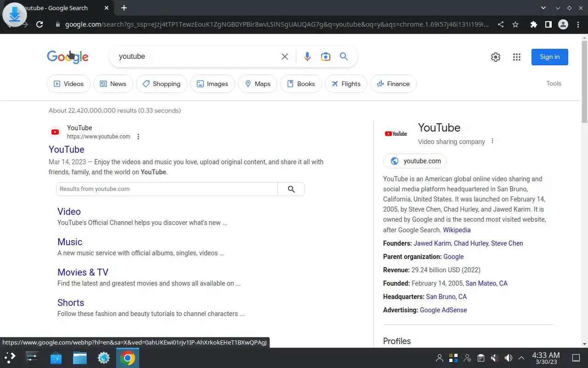Click the youtube.com website chip
Viewport: 588px width, 368px height.
(x=415, y=161)
